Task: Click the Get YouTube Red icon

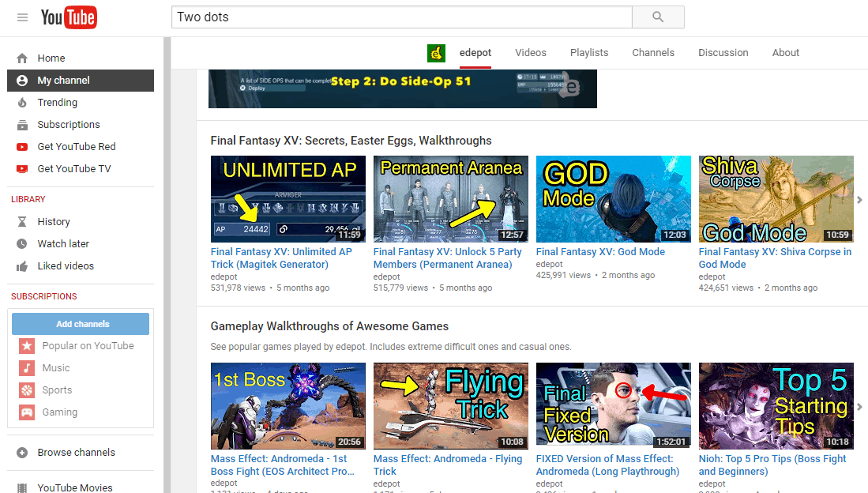Action: pyautogui.click(x=22, y=147)
